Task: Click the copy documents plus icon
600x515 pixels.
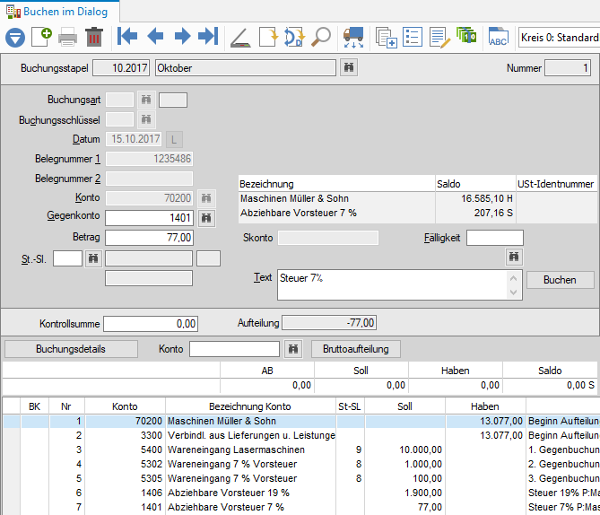Action: click(x=386, y=38)
